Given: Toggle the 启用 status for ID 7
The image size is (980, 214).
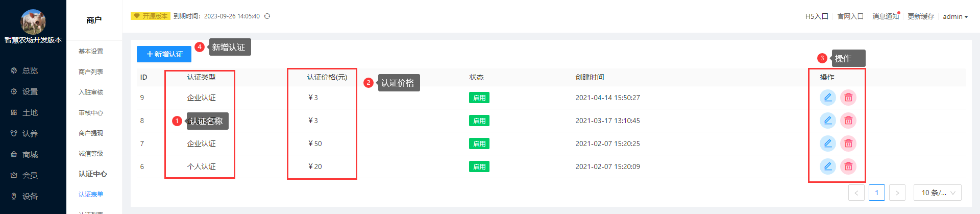Looking at the screenshot, I should click(479, 144).
